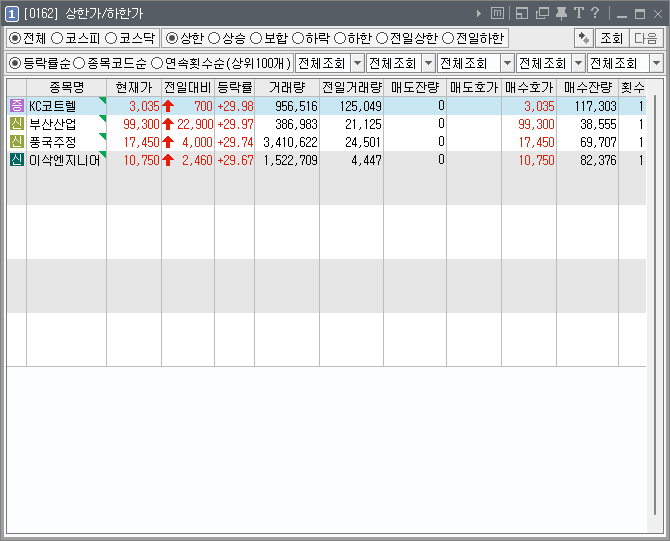Pin the window with the pushpin icon
Viewport: 670px width, 541px height.
[x=561, y=13]
